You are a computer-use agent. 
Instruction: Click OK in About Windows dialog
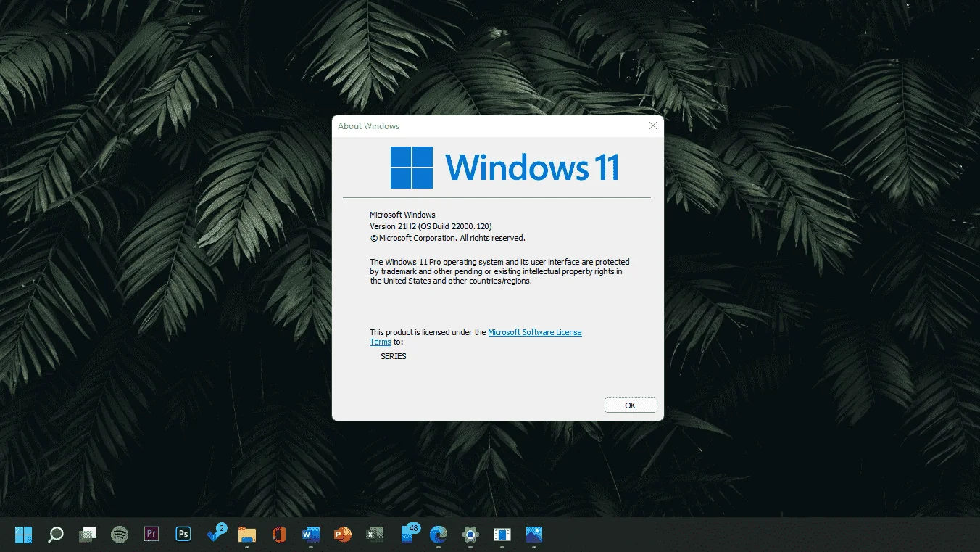[631, 405]
